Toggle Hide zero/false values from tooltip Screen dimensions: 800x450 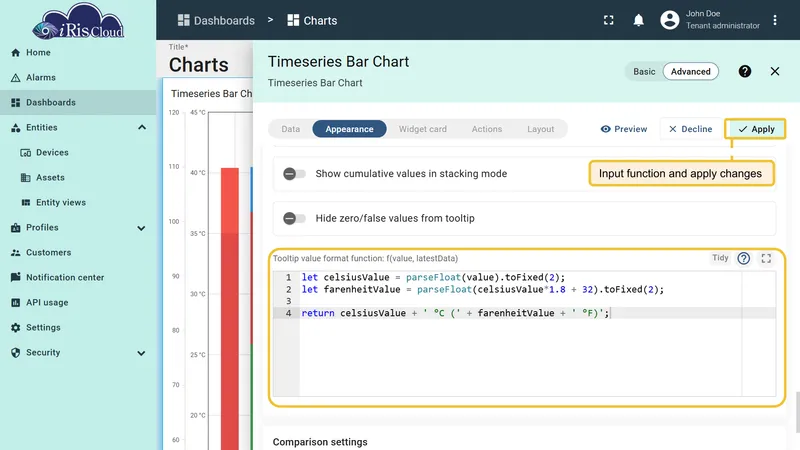294,218
